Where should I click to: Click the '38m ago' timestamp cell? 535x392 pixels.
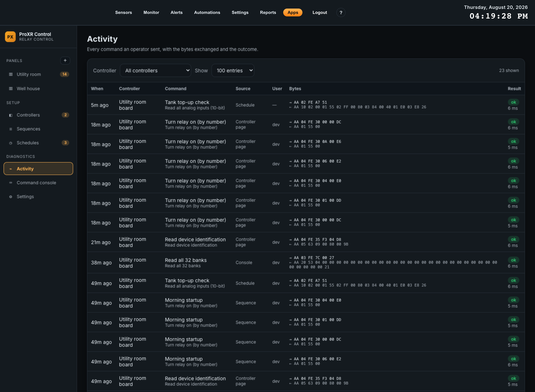[x=101, y=263]
